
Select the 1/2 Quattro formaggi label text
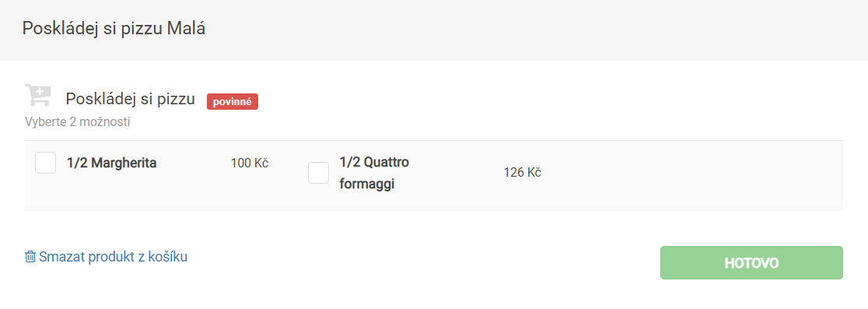(374, 174)
